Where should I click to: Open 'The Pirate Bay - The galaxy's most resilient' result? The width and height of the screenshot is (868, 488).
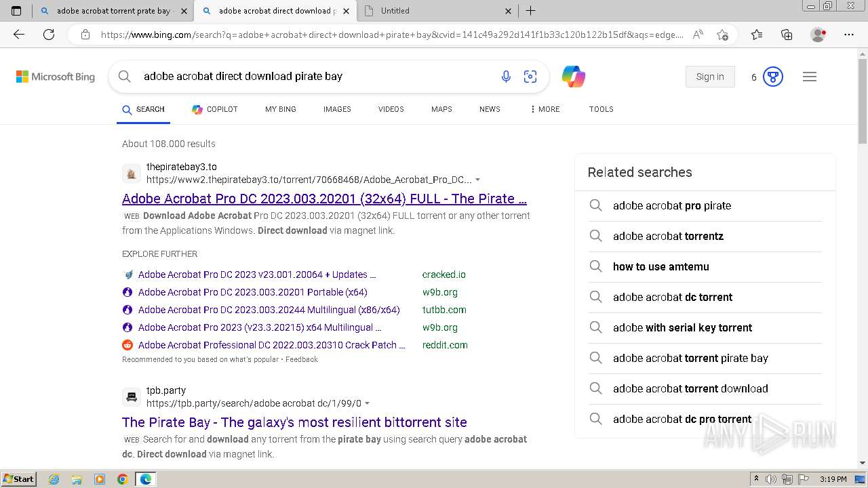(294, 422)
